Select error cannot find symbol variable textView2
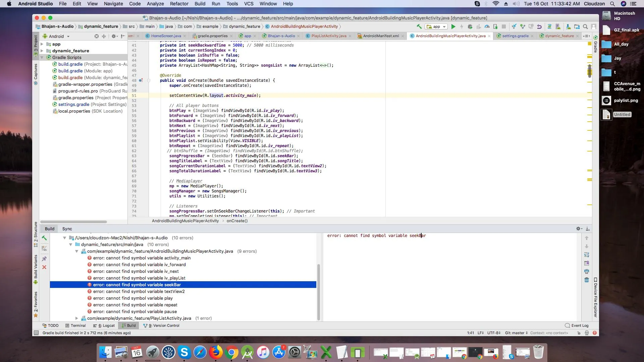 [x=139, y=291]
